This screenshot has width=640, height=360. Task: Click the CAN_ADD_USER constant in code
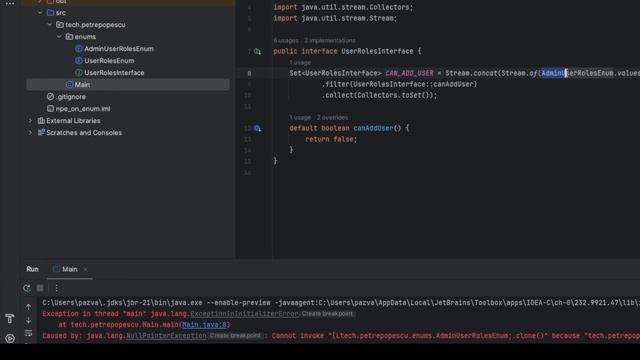coord(409,73)
